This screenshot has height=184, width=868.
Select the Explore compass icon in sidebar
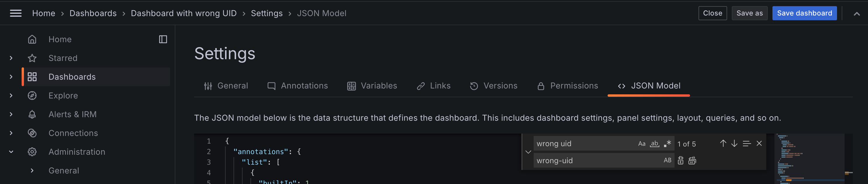pos(32,95)
